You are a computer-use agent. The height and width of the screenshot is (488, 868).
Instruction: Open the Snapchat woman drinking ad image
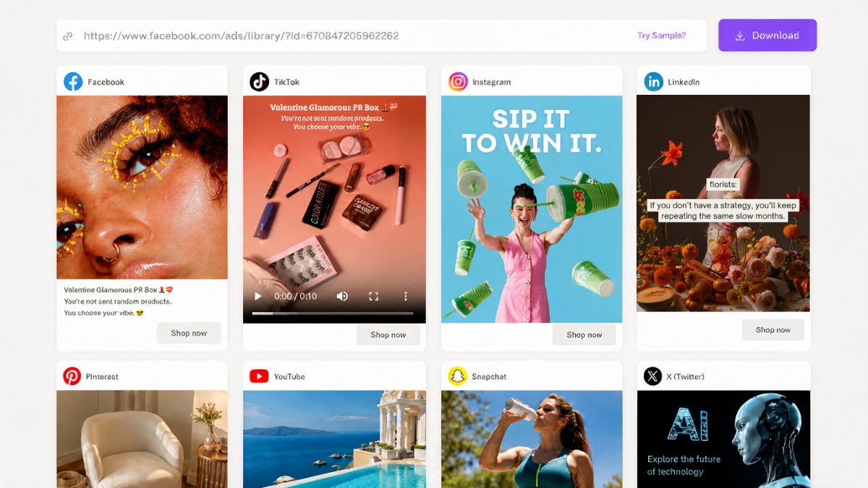[532, 439]
